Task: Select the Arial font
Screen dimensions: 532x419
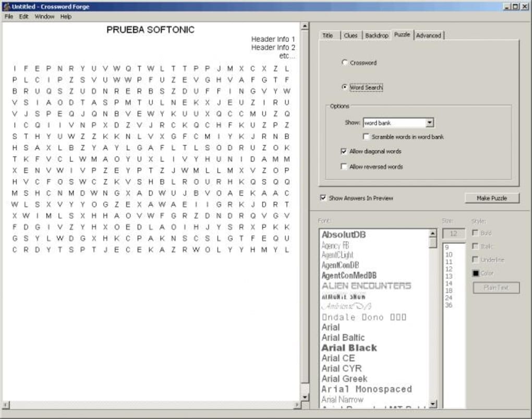Action: [331, 327]
